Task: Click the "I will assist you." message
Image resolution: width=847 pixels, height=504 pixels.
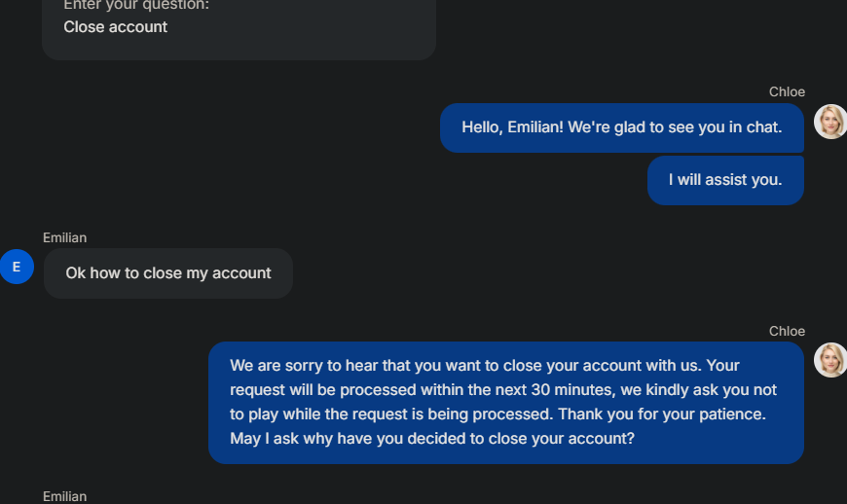Action: (724, 180)
